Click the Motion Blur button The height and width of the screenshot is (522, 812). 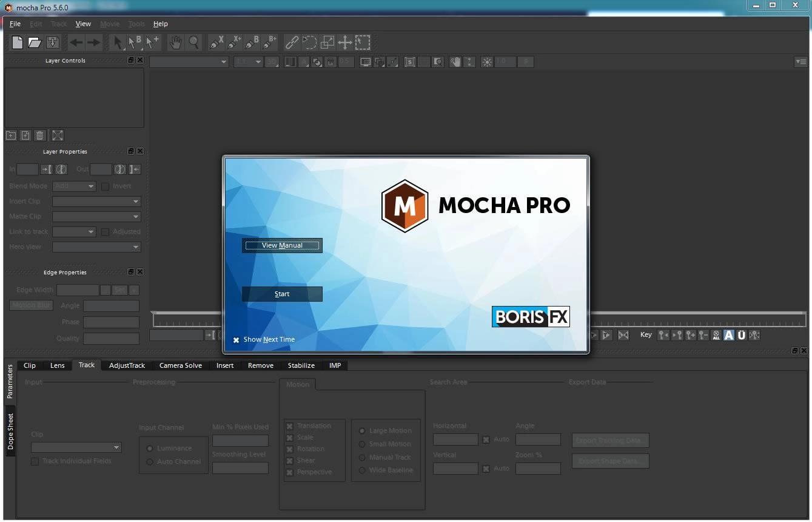[x=32, y=305]
